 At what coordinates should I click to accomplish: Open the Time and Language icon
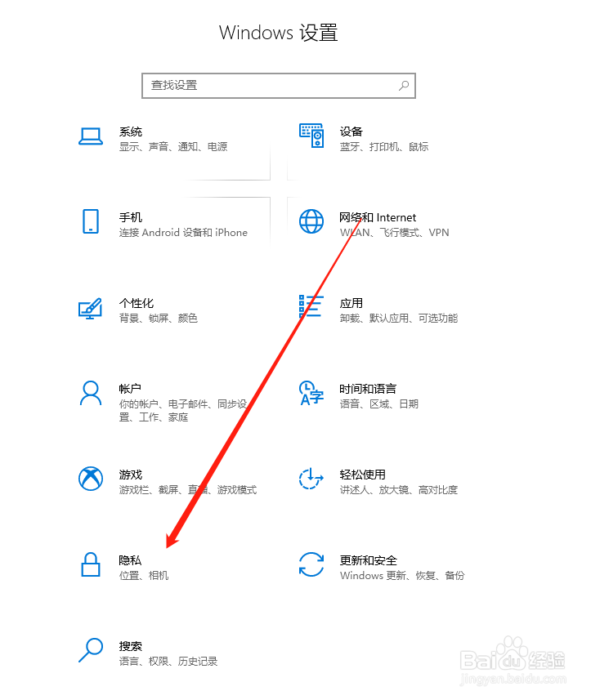click(x=311, y=393)
